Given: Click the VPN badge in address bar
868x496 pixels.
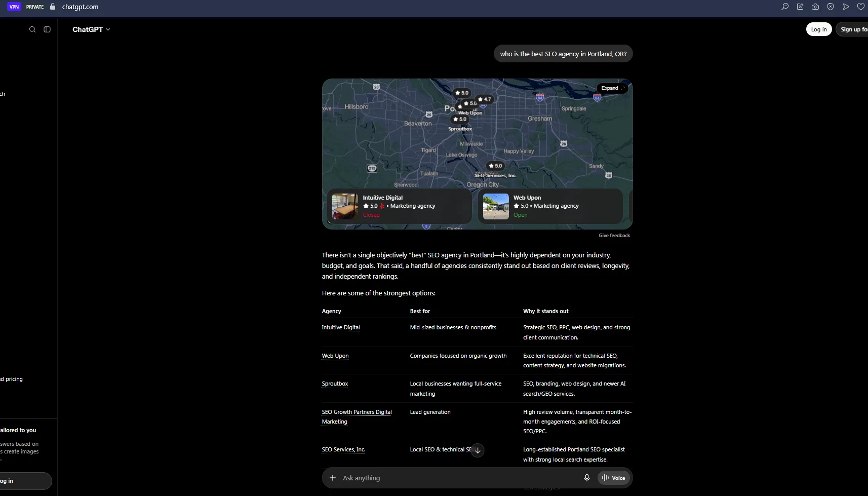Looking at the screenshot, I should pos(14,7).
